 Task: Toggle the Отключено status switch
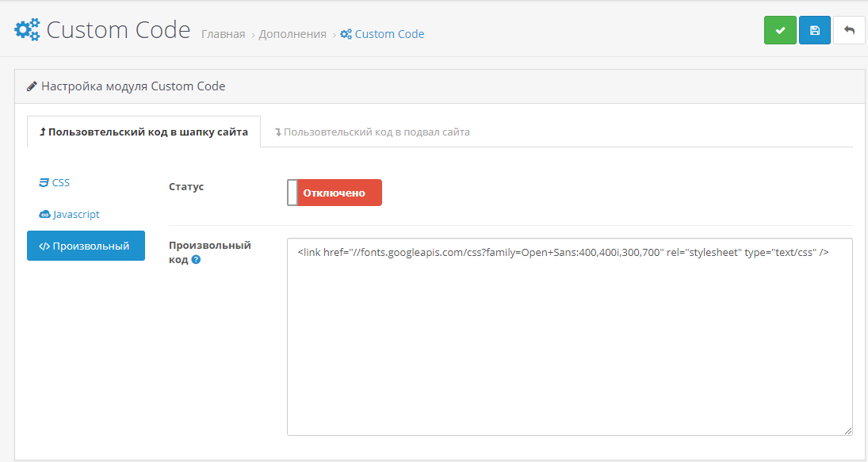335,193
